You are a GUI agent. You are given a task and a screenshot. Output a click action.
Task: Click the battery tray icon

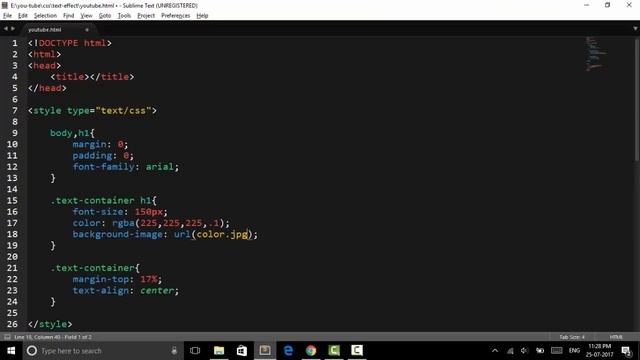point(540,351)
